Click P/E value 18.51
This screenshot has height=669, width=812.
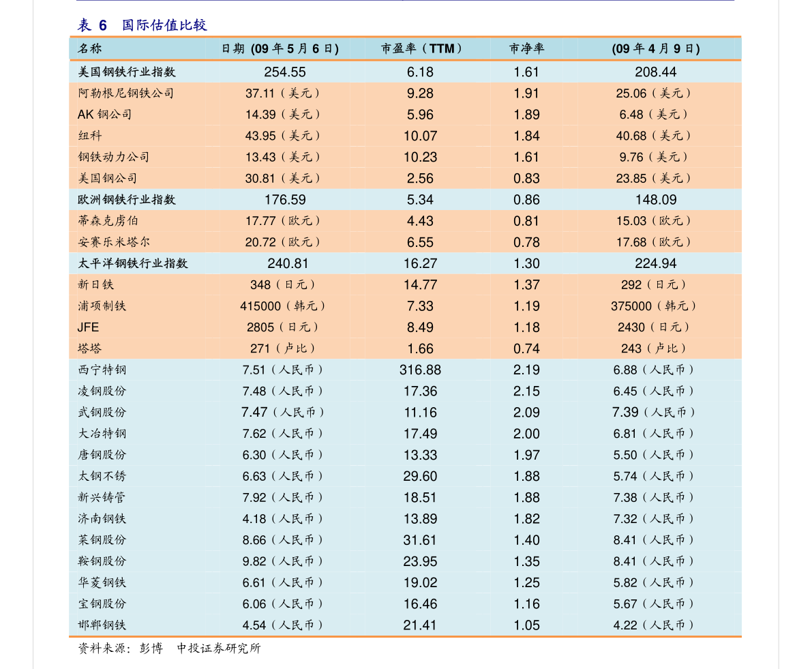421,497
